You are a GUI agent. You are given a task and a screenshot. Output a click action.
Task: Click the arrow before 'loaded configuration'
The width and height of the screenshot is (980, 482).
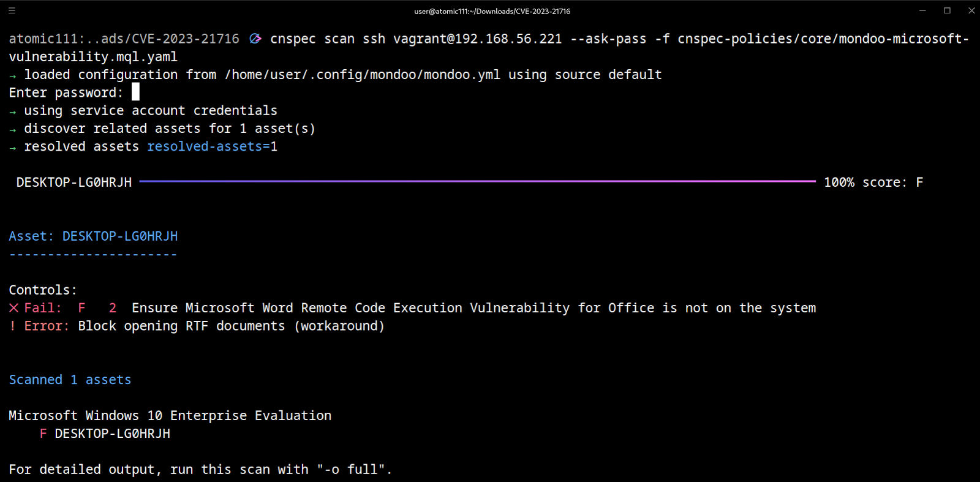[12, 75]
